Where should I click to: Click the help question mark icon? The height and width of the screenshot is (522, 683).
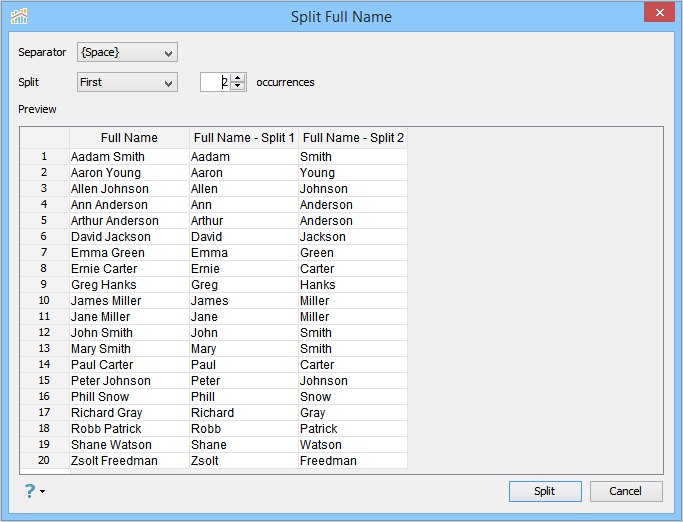coord(30,491)
